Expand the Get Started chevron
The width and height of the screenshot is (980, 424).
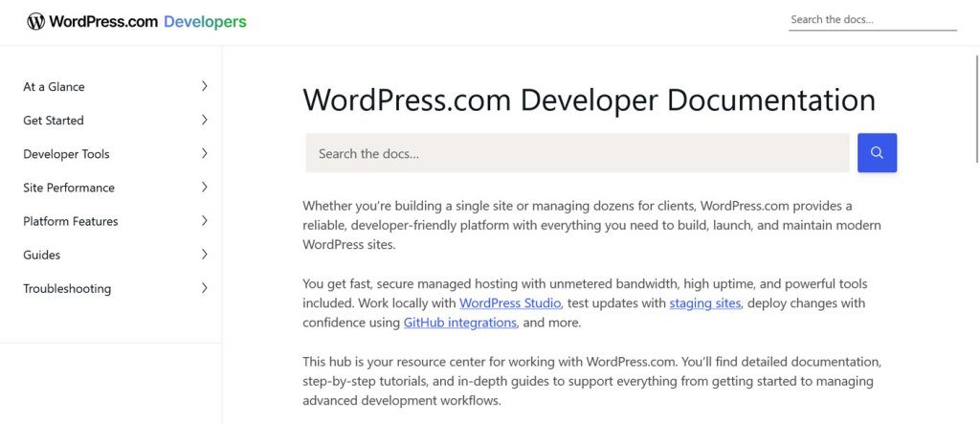tap(205, 120)
